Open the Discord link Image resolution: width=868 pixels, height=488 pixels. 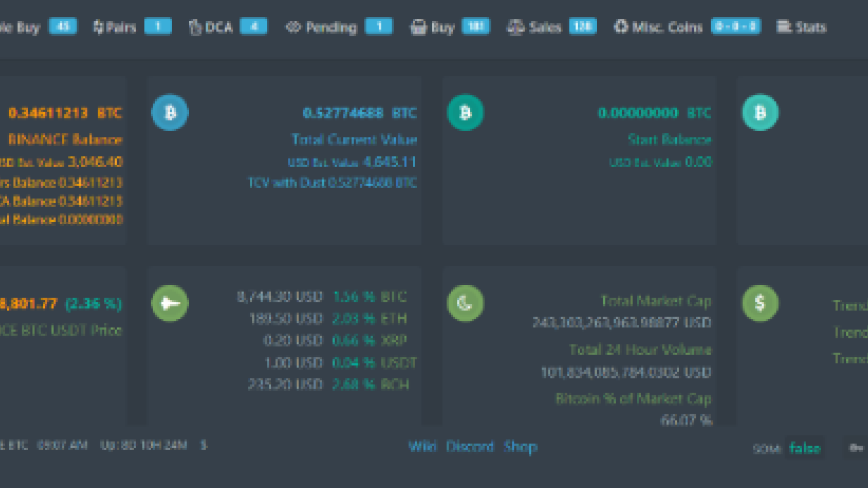click(x=470, y=447)
